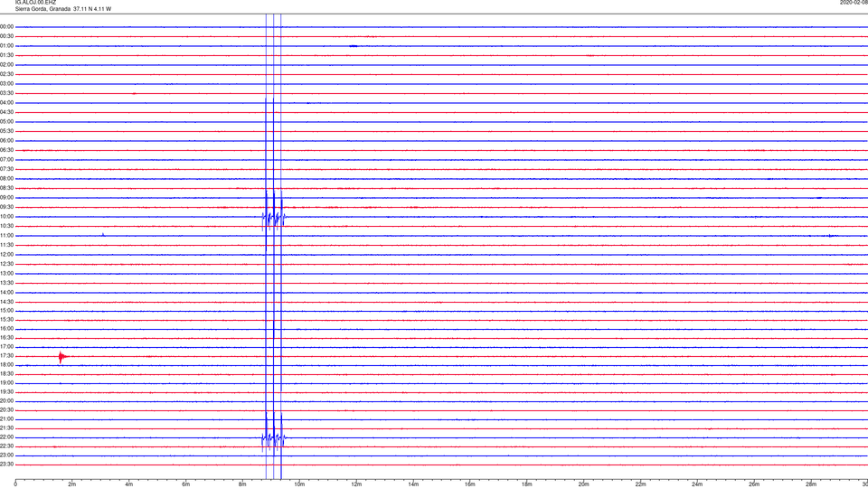Select the 22:30 trace label
Viewport: 868px width, 488px height.
click(x=6, y=446)
